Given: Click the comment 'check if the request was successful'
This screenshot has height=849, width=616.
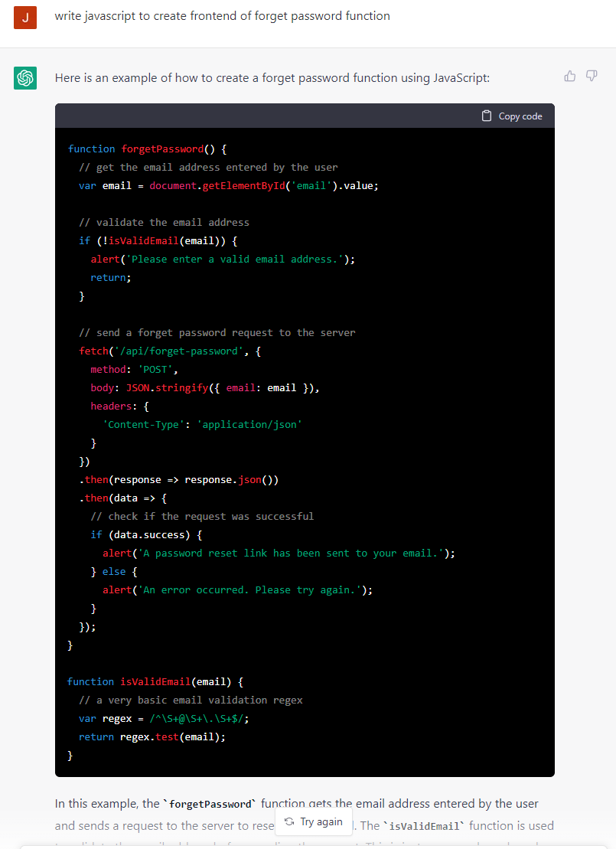Looking at the screenshot, I should (x=203, y=517).
